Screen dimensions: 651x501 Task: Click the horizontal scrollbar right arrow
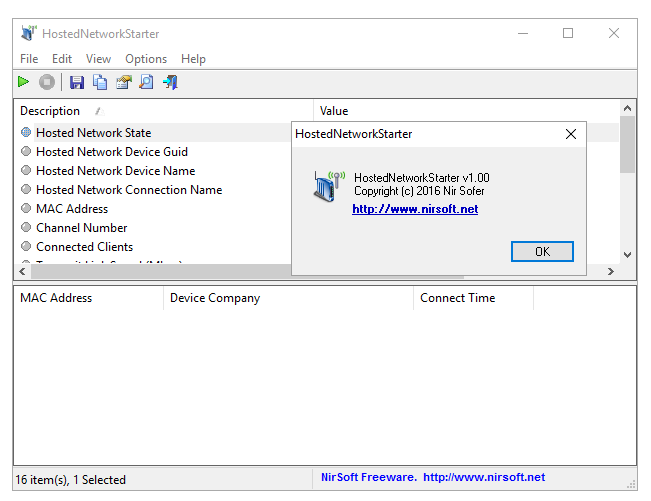pyautogui.click(x=610, y=271)
